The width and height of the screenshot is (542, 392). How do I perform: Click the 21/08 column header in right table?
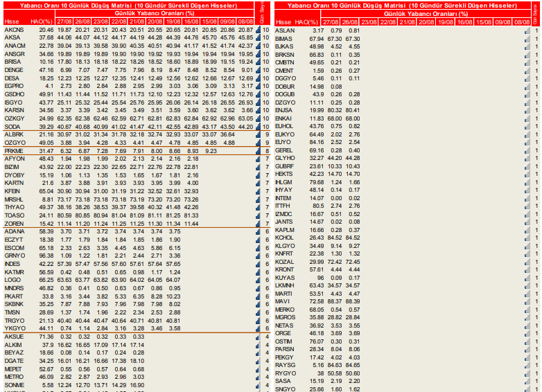pyautogui.click(x=407, y=22)
